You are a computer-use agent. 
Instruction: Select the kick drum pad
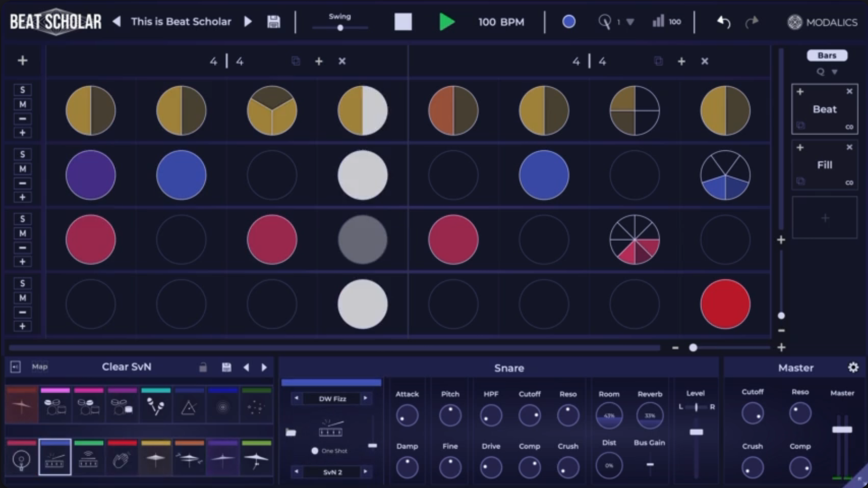pos(22,459)
